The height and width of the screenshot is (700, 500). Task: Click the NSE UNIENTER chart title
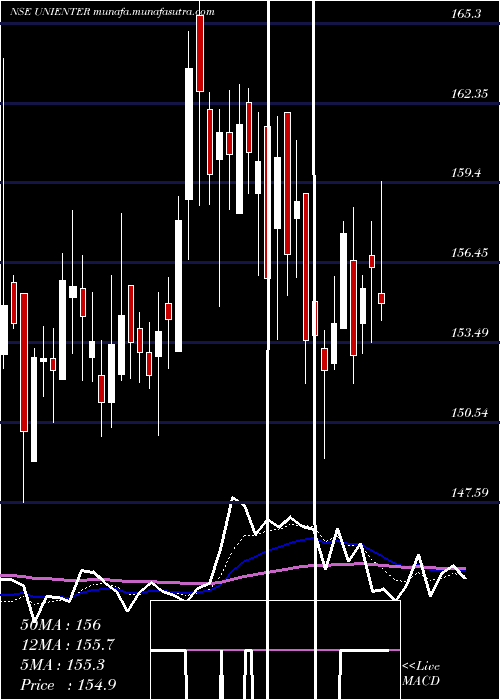pyautogui.click(x=51, y=12)
